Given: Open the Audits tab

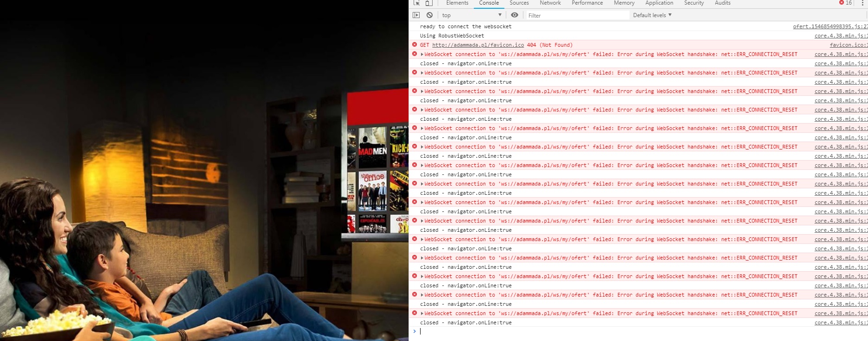Looking at the screenshot, I should [x=723, y=3].
